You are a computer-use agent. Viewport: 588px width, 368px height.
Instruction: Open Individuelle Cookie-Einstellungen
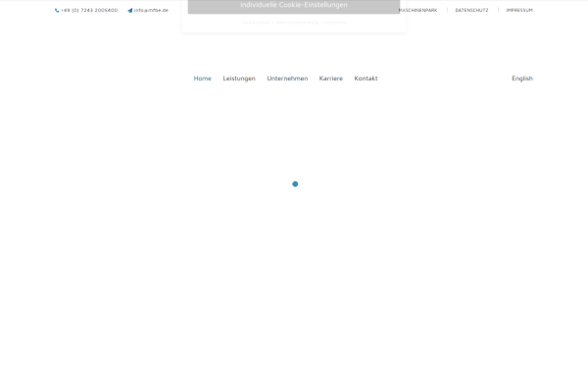coord(294,5)
